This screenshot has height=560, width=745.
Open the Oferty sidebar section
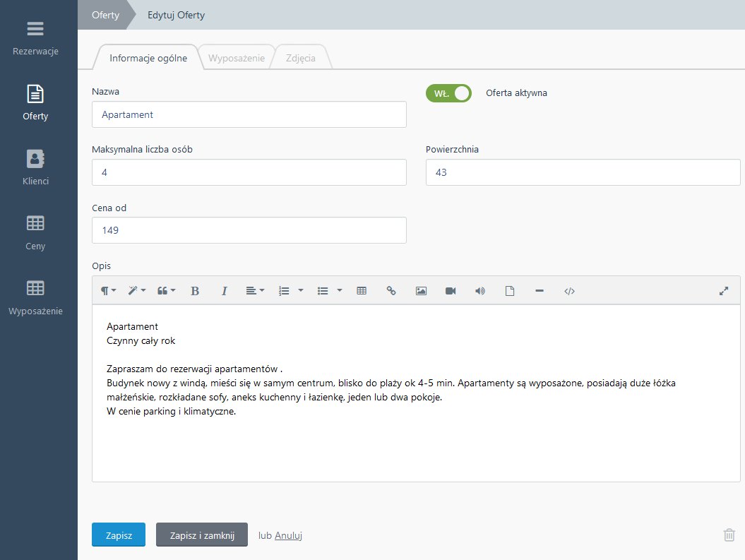(x=35, y=102)
